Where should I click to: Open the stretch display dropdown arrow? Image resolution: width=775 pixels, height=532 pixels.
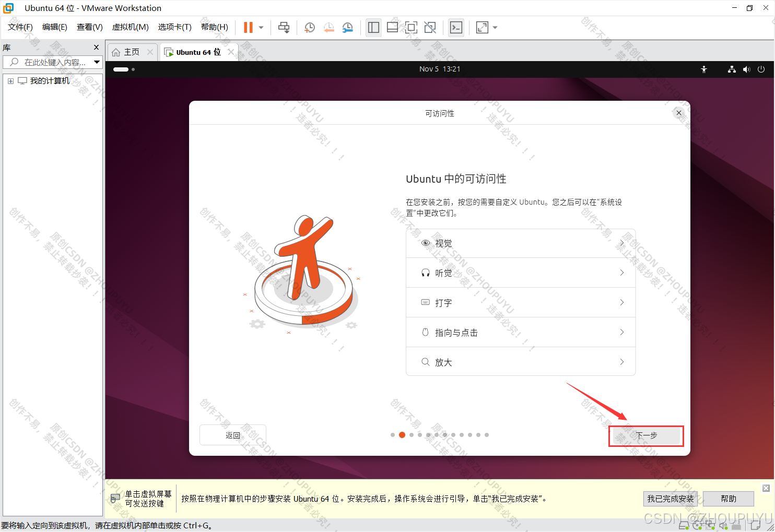[495, 28]
